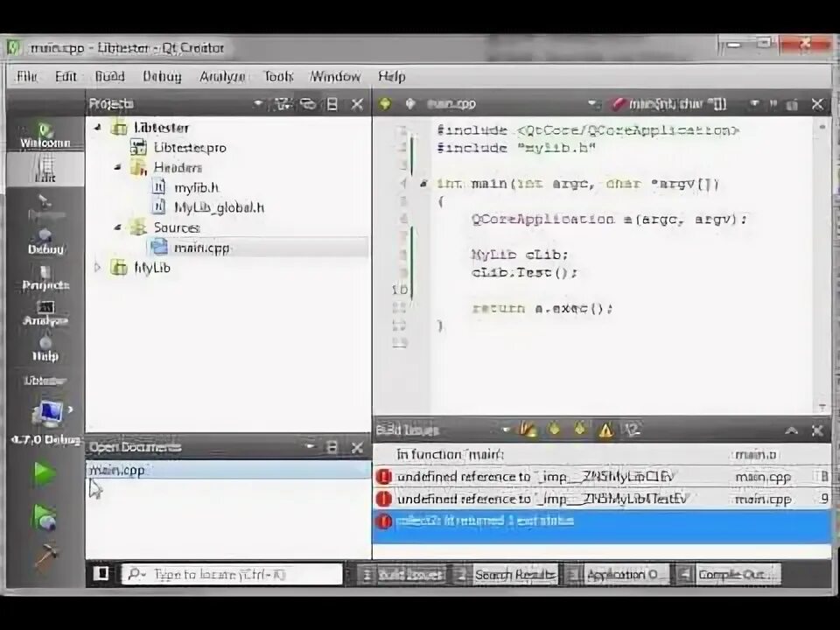Image resolution: width=840 pixels, height=630 pixels.
Task: Select mylib.h header file
Action: [196, 187]
